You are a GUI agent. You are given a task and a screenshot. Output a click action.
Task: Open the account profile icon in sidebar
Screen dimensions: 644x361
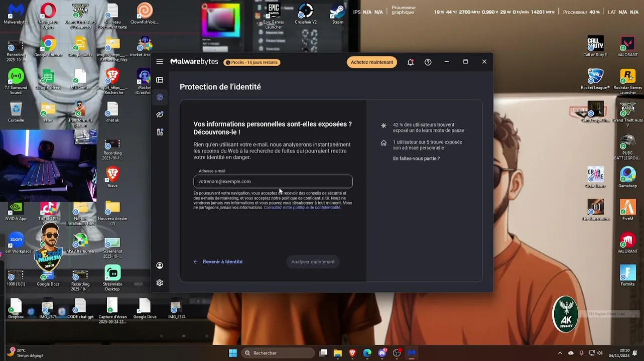160,265
